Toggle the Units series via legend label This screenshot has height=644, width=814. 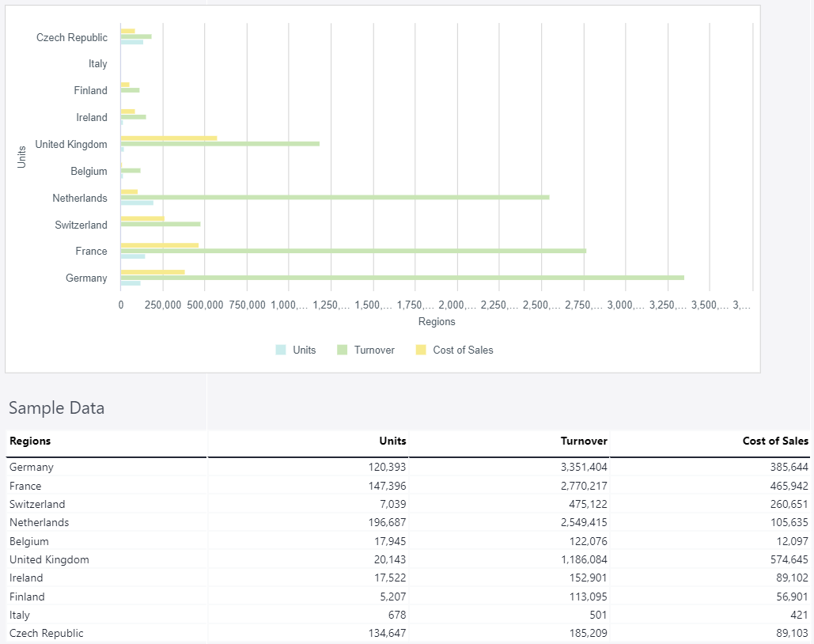(304, 350)
